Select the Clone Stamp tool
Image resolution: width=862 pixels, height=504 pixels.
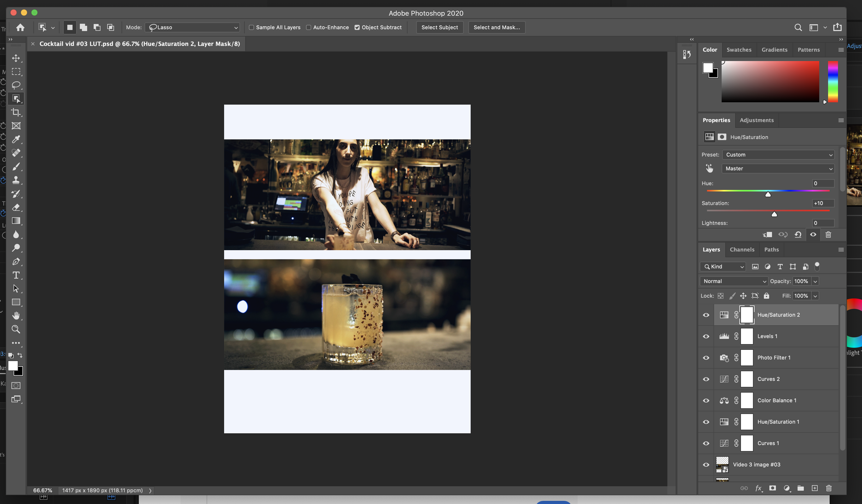tap(16, 180)
